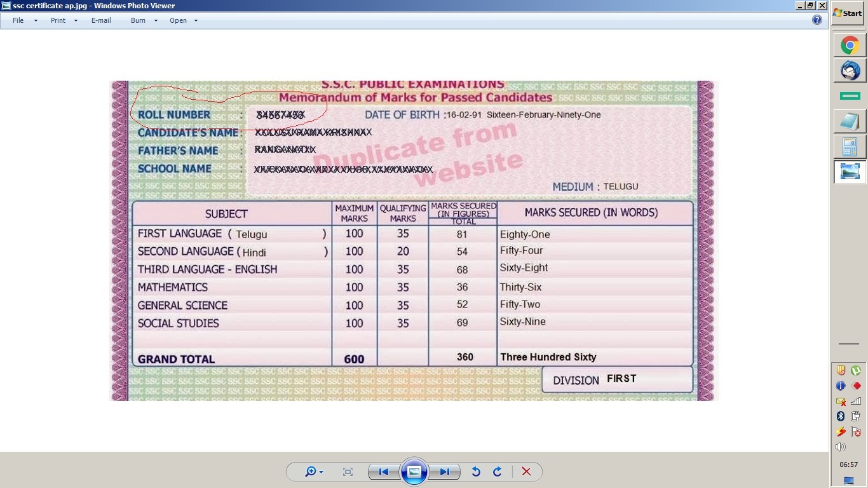868x488 pixels.
Task: Open the Print dropdown arrow
Action: coord(74,20)
